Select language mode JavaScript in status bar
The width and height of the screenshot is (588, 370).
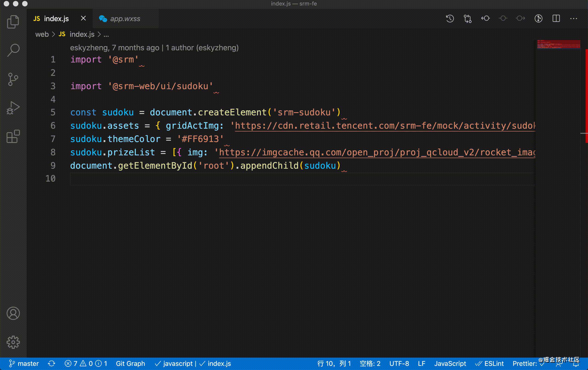pos(450,364)
